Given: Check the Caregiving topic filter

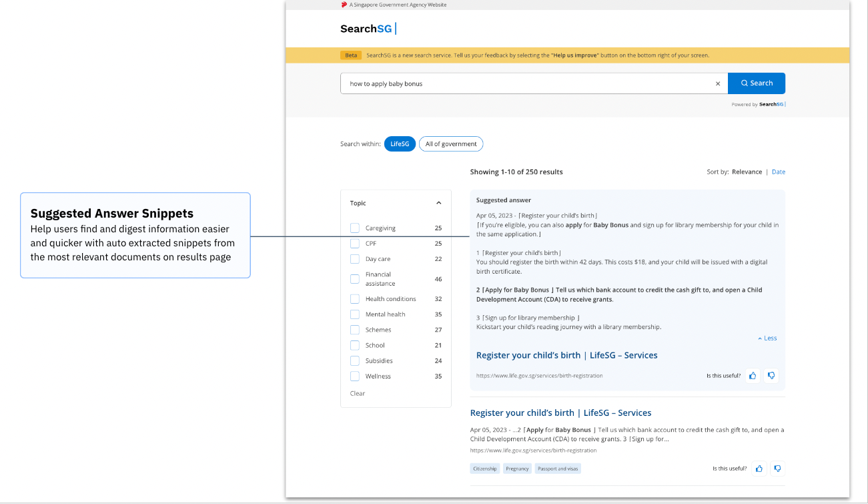Looking at the screenshot, I should click(x=354, y=228).
